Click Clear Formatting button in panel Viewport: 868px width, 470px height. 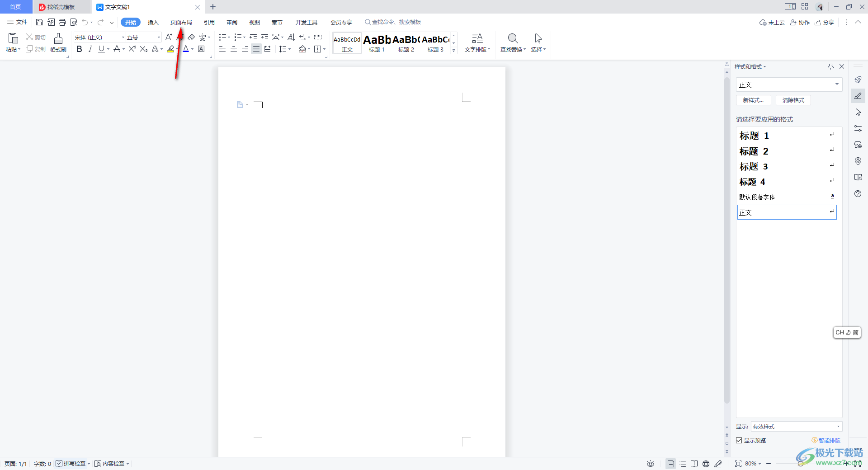coord(793,100)
